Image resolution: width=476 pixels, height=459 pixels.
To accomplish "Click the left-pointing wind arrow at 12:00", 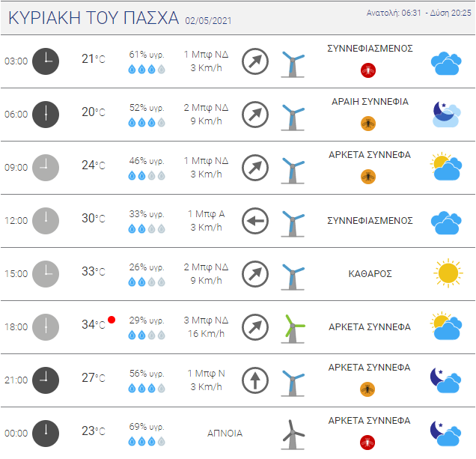I will click(255, 221).
